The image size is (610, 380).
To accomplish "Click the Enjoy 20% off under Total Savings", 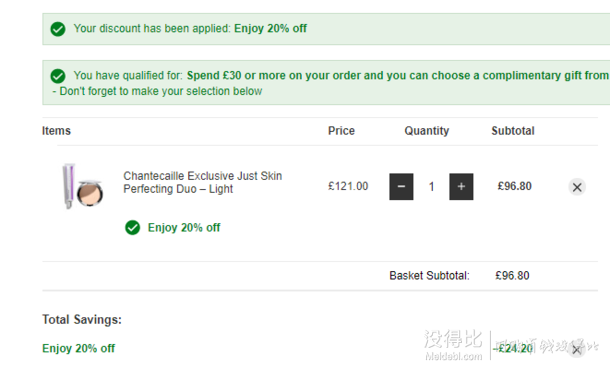I will pos(79,348).
